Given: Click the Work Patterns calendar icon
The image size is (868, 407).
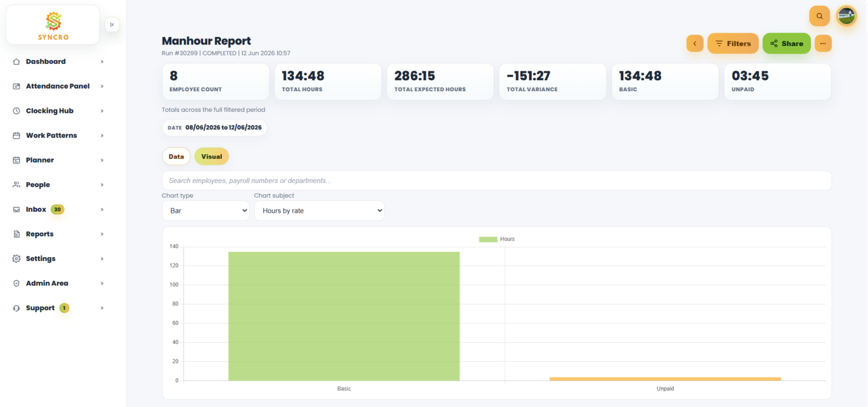Looking at the screenshot, I should click(16, 136).
